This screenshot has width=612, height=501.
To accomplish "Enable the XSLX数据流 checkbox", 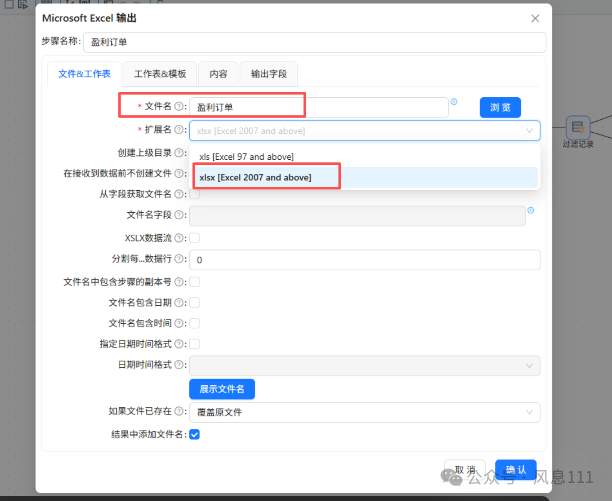I will point(195,238).
